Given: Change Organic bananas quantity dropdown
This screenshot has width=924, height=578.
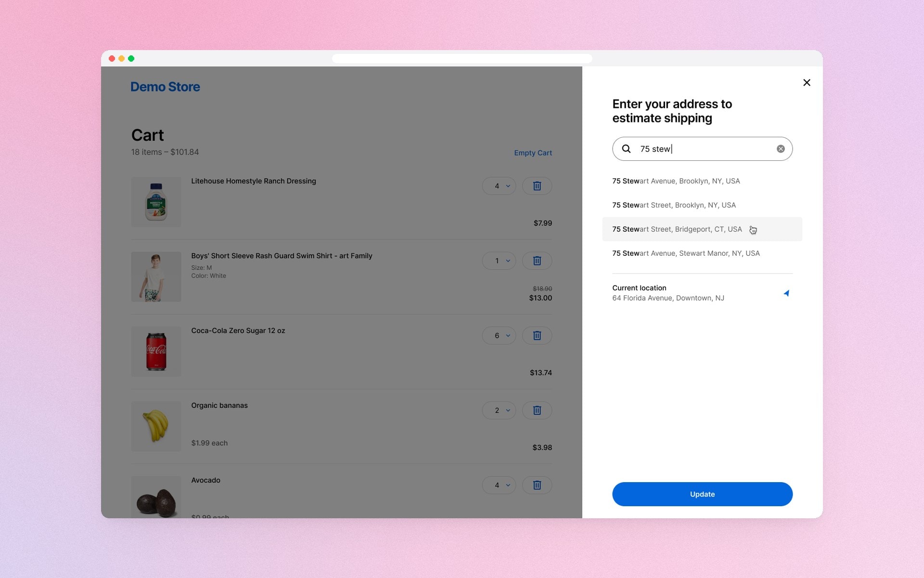Looking at the screenshot, I should [499, 410].
